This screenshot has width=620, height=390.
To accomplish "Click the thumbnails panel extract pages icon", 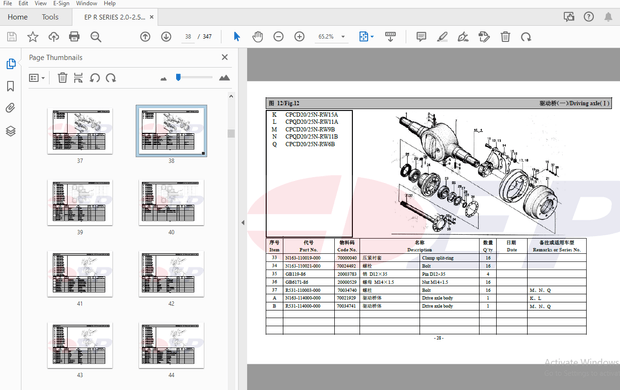I will [78, 78].
